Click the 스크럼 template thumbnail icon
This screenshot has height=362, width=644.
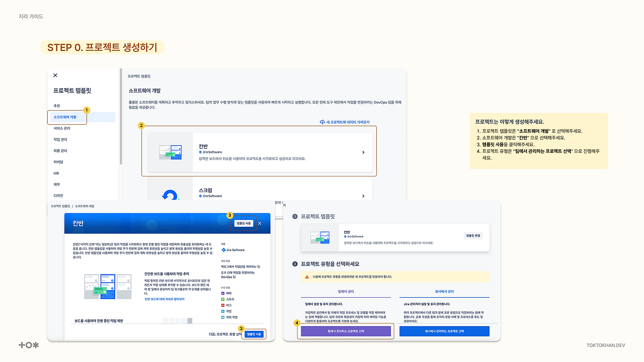pos(170,195)
